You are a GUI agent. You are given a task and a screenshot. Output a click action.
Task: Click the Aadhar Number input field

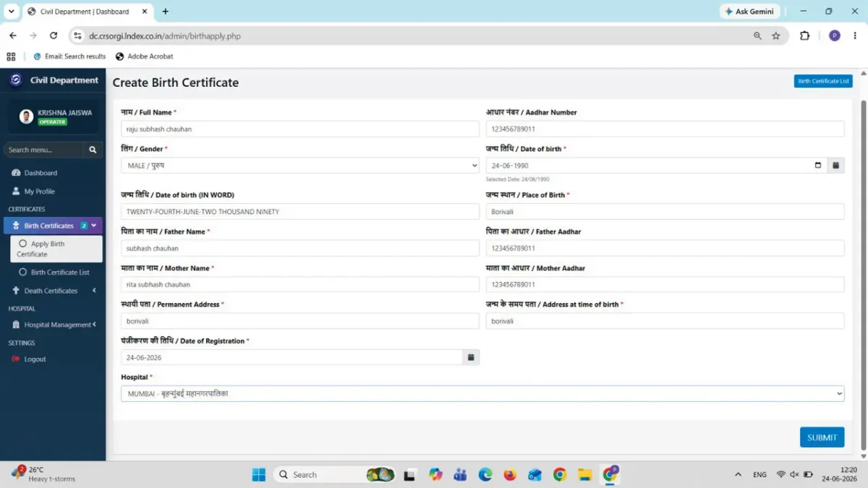(x=665, y=129)
